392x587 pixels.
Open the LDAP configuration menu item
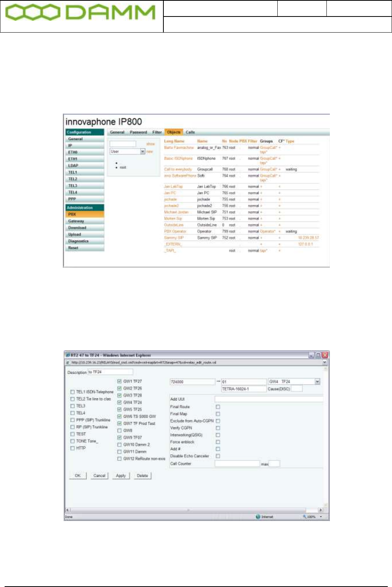coord(85,166)
